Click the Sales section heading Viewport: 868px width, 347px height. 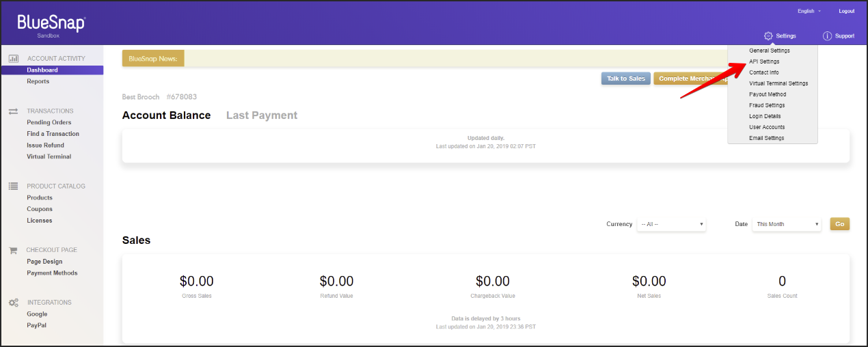[x=137, y=240]
